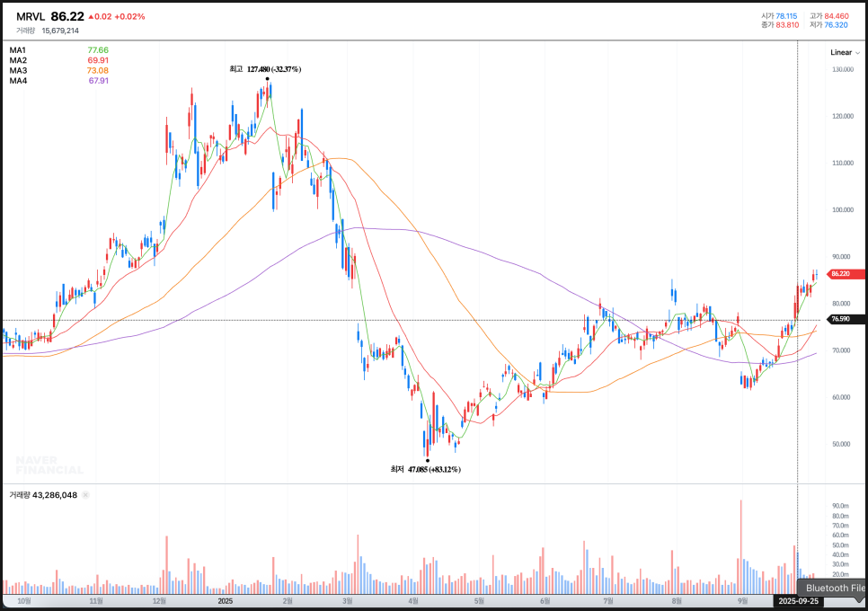Click the 120.000 price axis label

(843, 116)
